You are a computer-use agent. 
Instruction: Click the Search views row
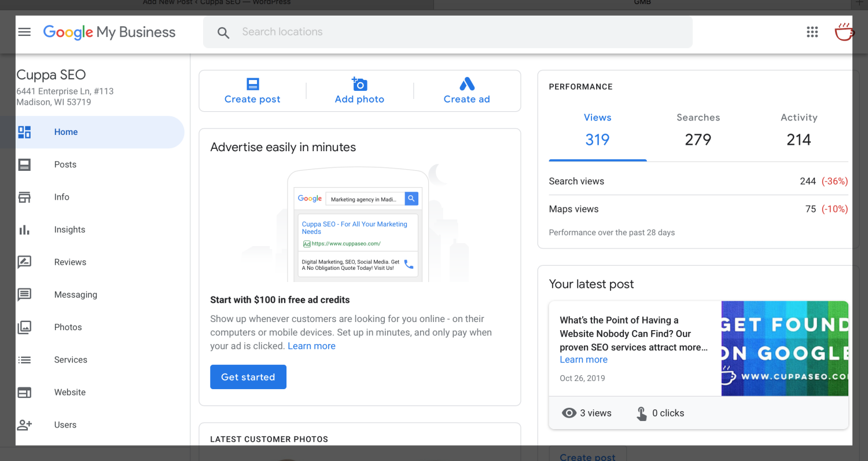coord(698,181)
